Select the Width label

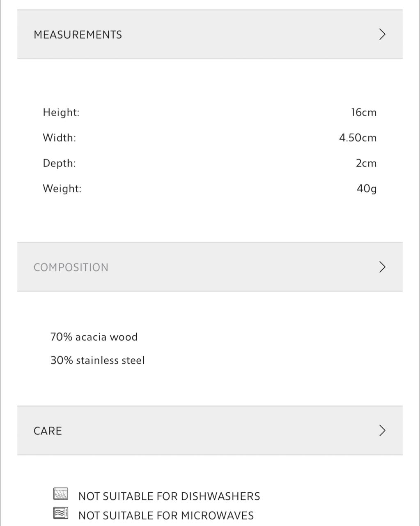coord(60,138)
